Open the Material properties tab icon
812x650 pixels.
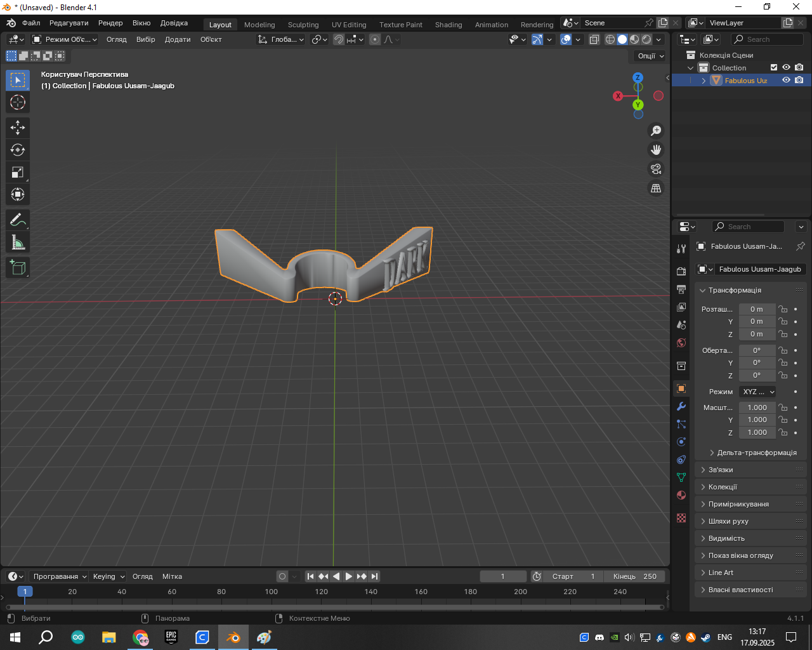[x=681, y=495]
